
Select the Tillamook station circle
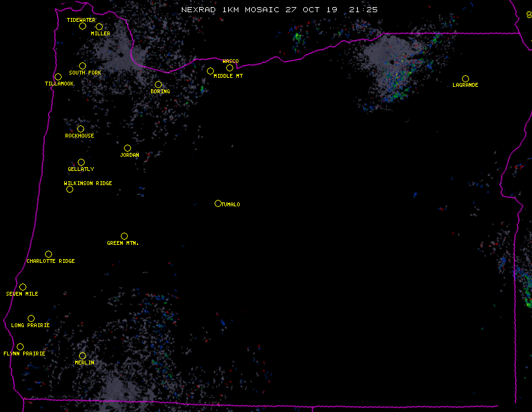(58, 77)
